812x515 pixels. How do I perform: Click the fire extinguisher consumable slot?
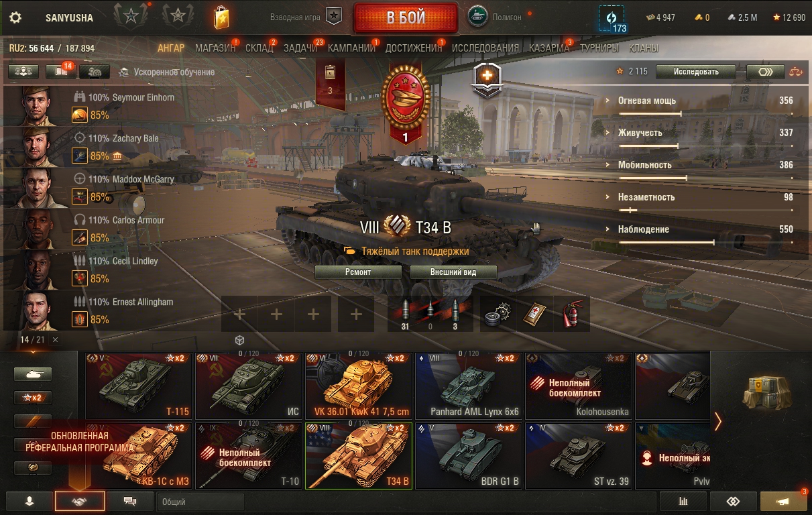pyautogui.click(x=572, y=314)
